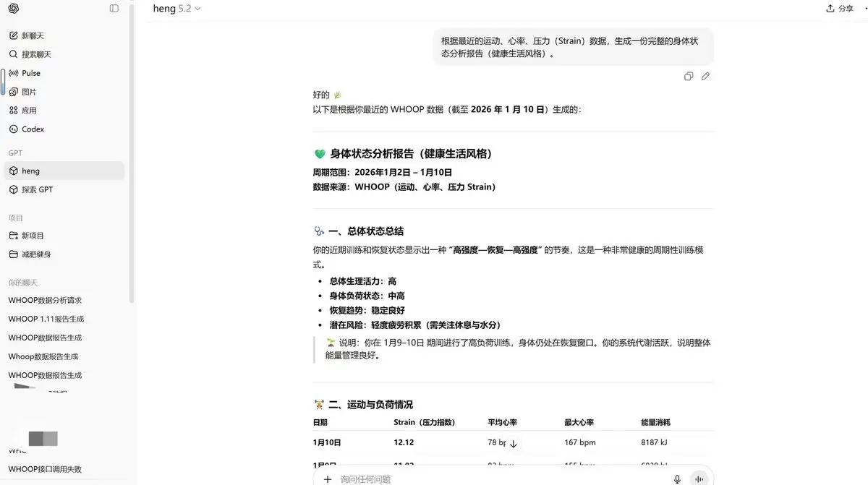Image resolution: width=868 pixels, height=485 pixels.
Task: Copy the user message with copy icon
Action: [x=689, y=77]
